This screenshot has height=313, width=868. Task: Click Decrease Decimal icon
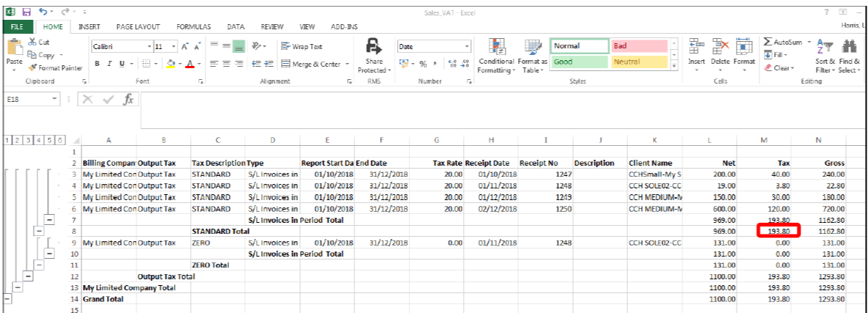point(464,65)
